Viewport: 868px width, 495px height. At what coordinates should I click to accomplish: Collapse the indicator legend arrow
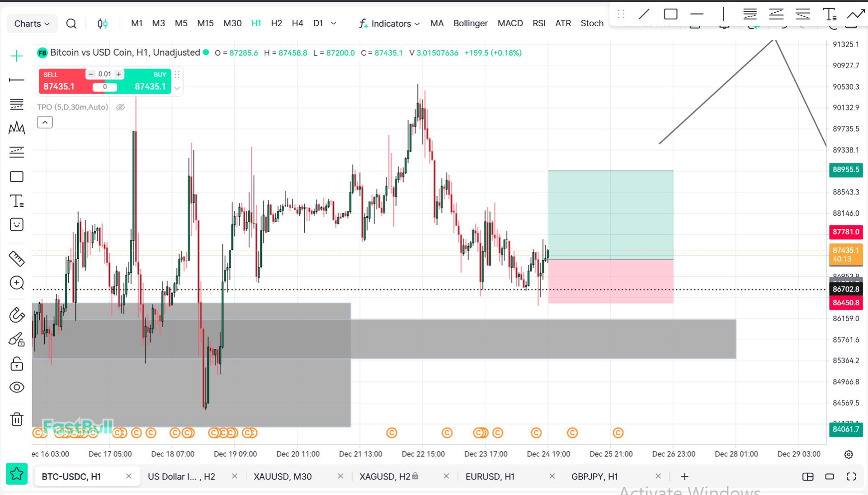[45, 123]
